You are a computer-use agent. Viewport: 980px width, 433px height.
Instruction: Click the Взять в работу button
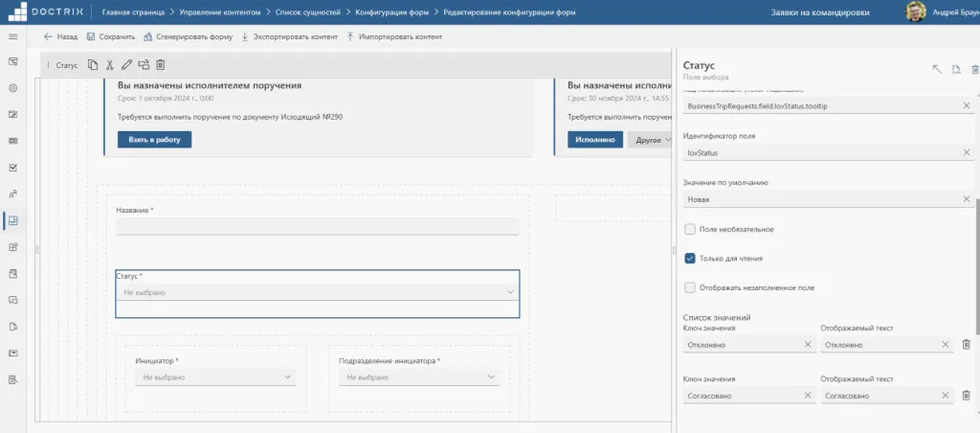pos(154,140)
